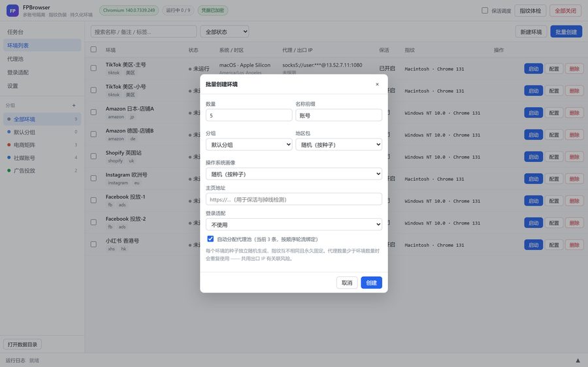The image size is (588, 367).
Task: Select 电商矩阵 group
Action: point(42,145)
